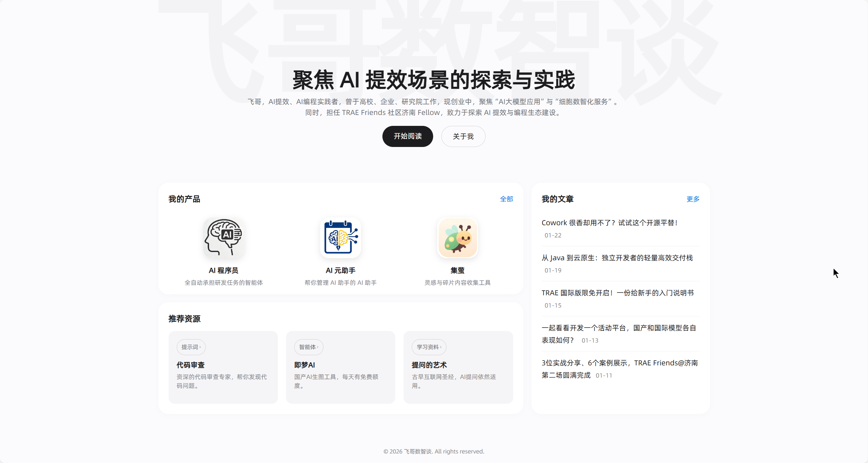
Task: Select the 代码审查 resource card
Action: [223, 367]
